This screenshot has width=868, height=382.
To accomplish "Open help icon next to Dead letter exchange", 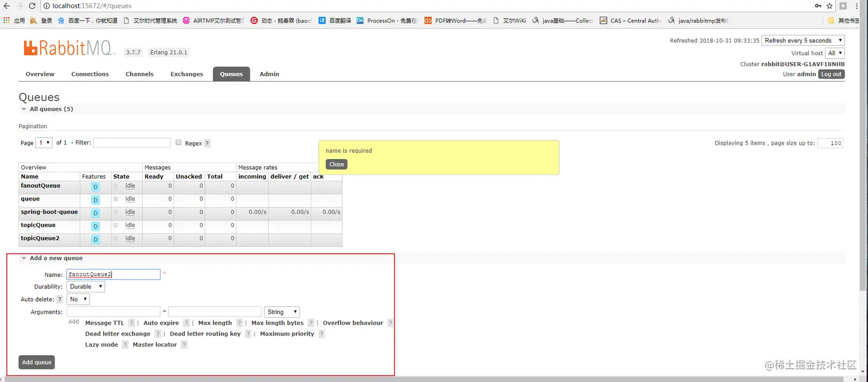I will coord(158,334).
